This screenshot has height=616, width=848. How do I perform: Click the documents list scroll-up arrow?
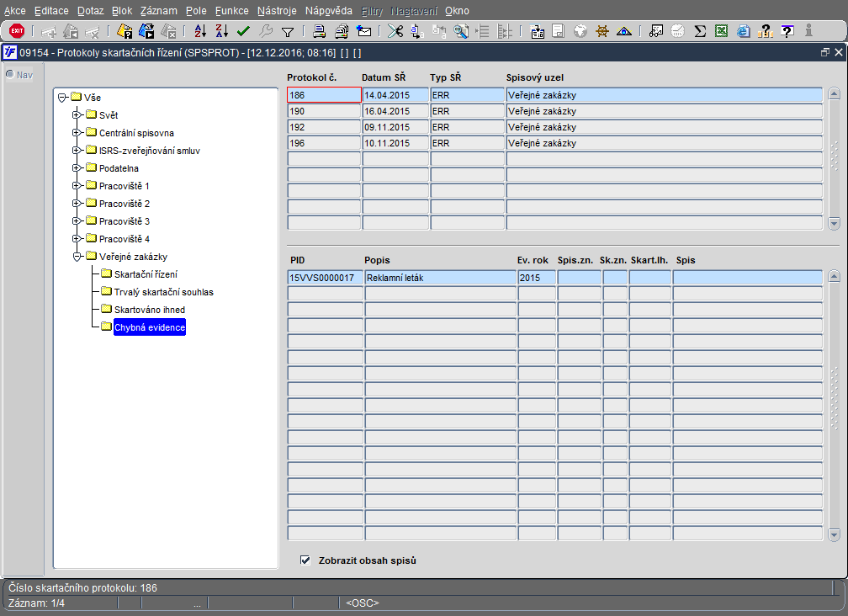[834, 276]
